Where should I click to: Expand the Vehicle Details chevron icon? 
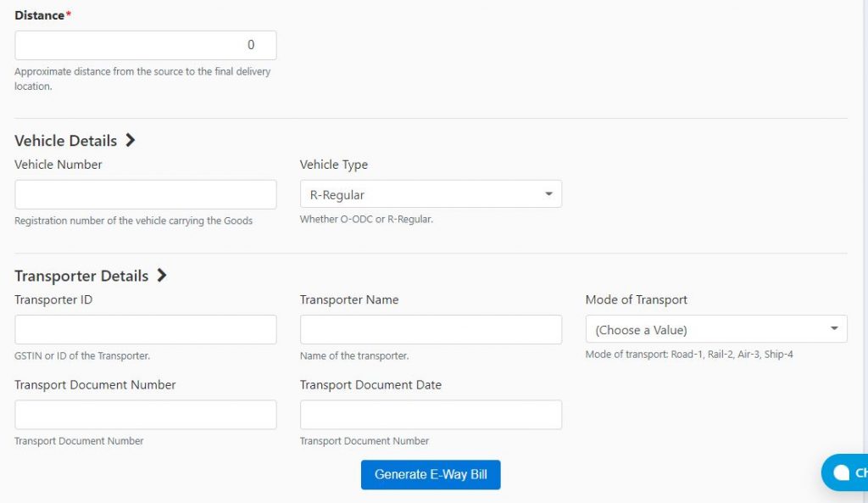click(131, 140)
